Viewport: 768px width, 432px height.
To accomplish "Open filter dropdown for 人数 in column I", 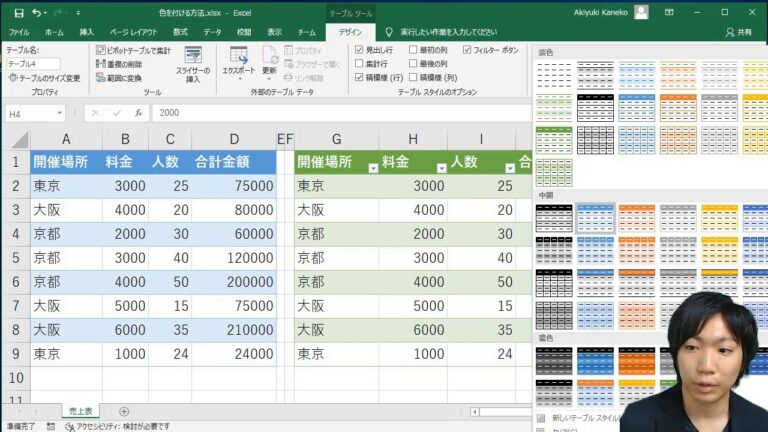I will (x=510, y=168).
